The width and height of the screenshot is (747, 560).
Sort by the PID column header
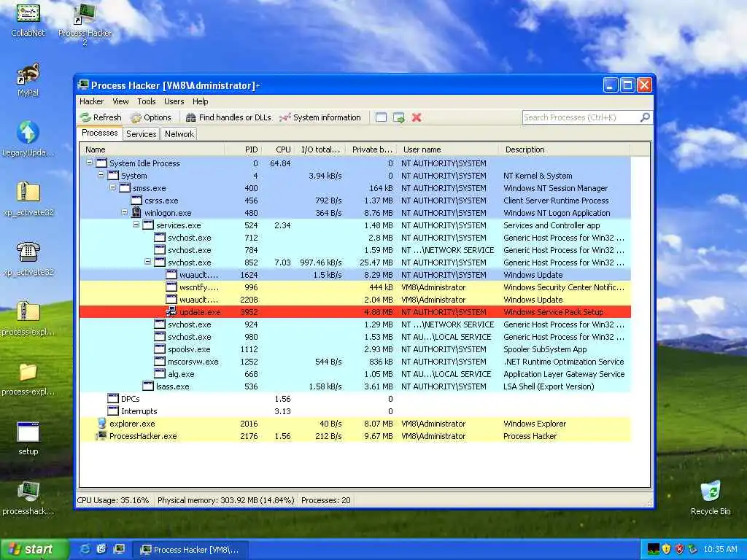pyautogui.click(x=243, y=149)
